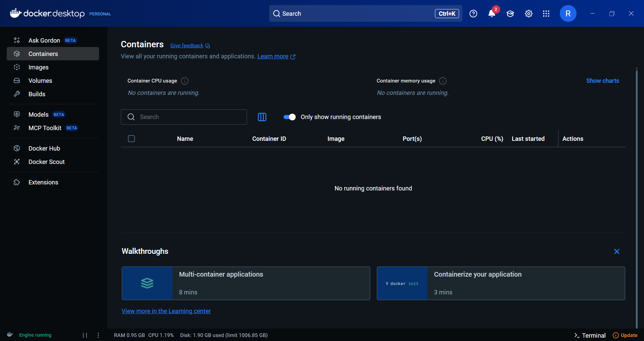
Task: Click the Update button
Action: (625, 335)
